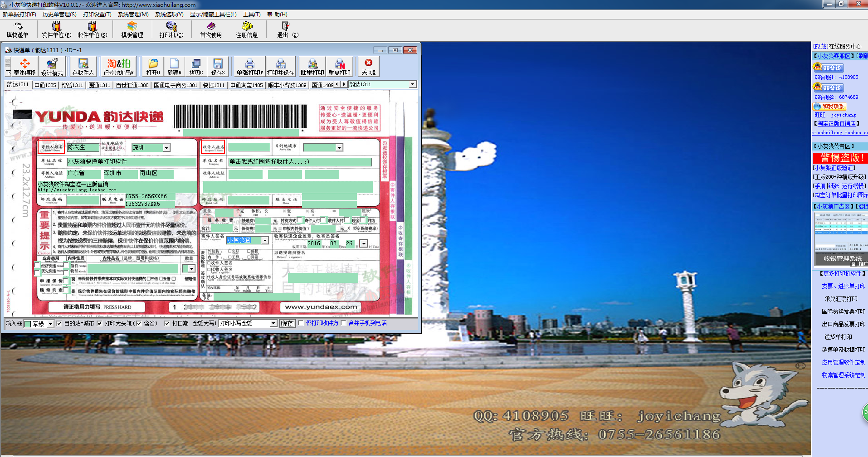This screenshot has height=457, width=868.
Task: Toggle the 目的站=城市 checkbox
Action: click(59, 323)
